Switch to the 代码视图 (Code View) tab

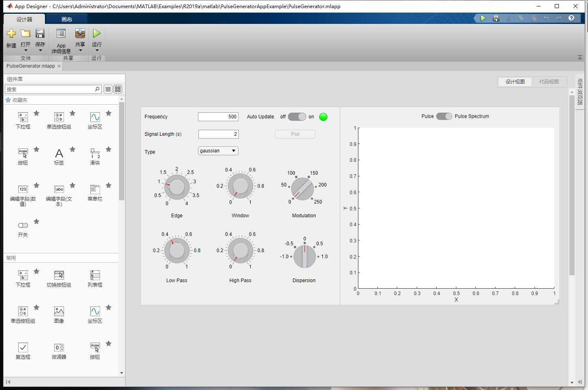[x=549, y=81]
